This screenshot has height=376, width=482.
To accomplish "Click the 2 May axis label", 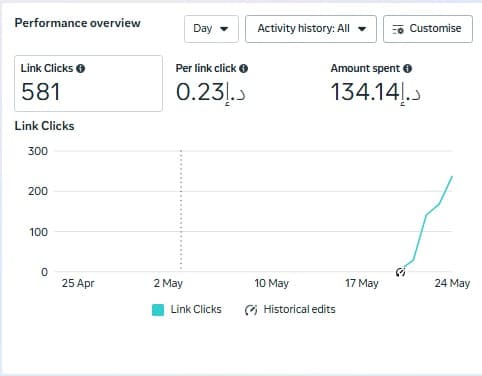I will pyautogui.click(x=168, y=283).
